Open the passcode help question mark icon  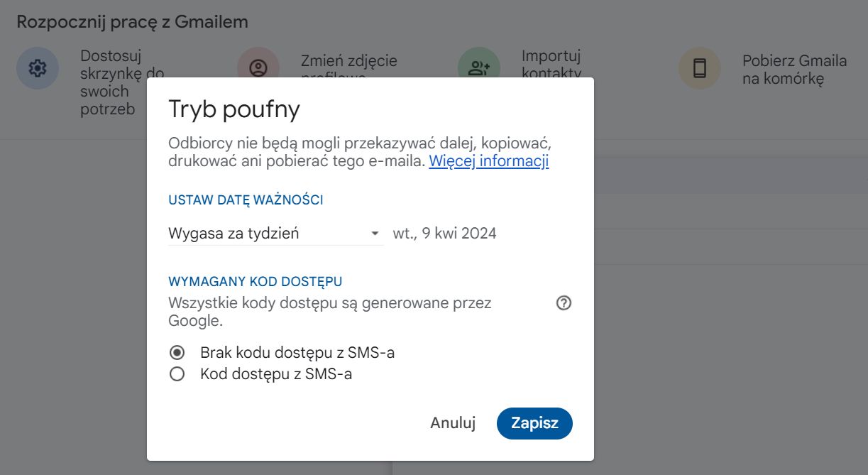pyautogui.click(x=564, y=302)
